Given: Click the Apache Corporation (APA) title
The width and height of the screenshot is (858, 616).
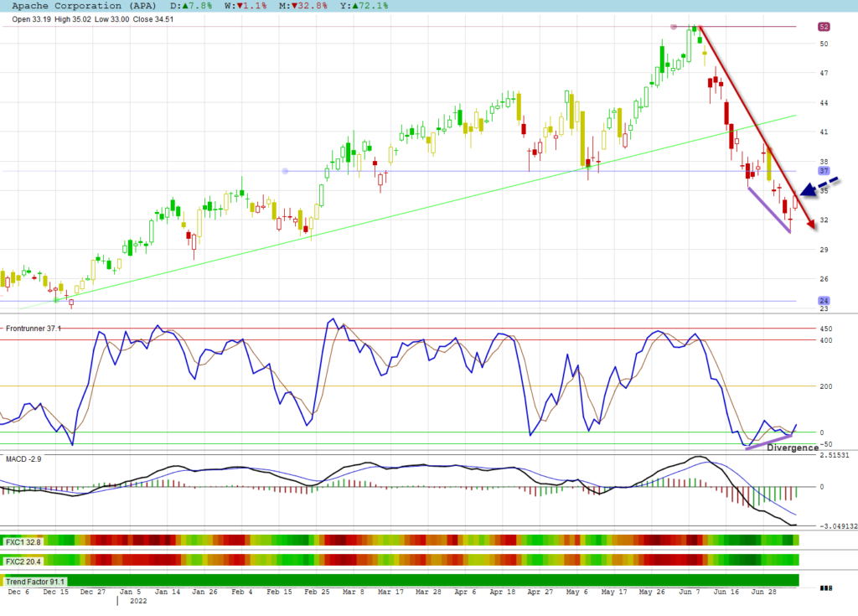Looking at the screenshot, I should point(84,6).
